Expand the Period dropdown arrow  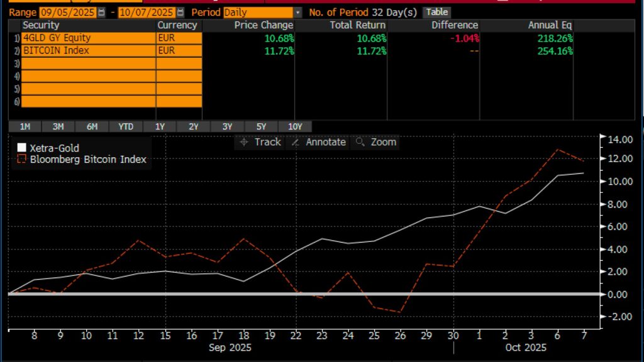point(297,13)
